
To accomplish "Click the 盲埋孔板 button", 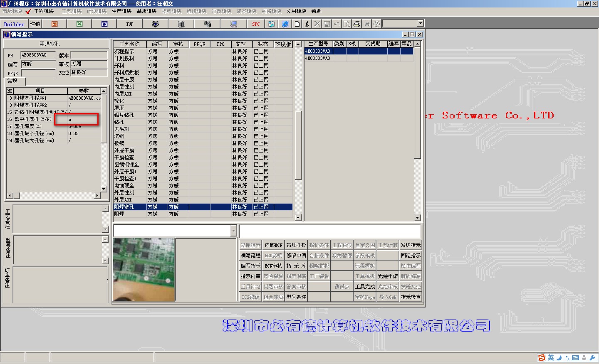I will pyautogui.click(x=296, y=245).
